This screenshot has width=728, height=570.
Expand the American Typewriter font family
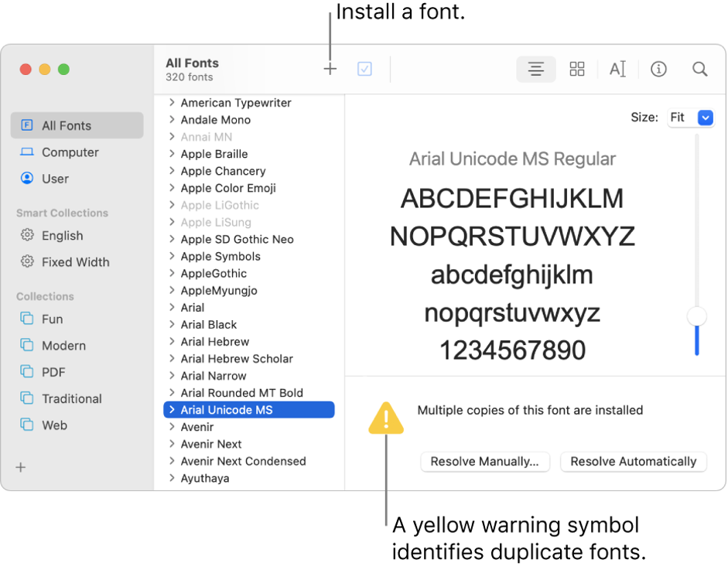[172, 103]
